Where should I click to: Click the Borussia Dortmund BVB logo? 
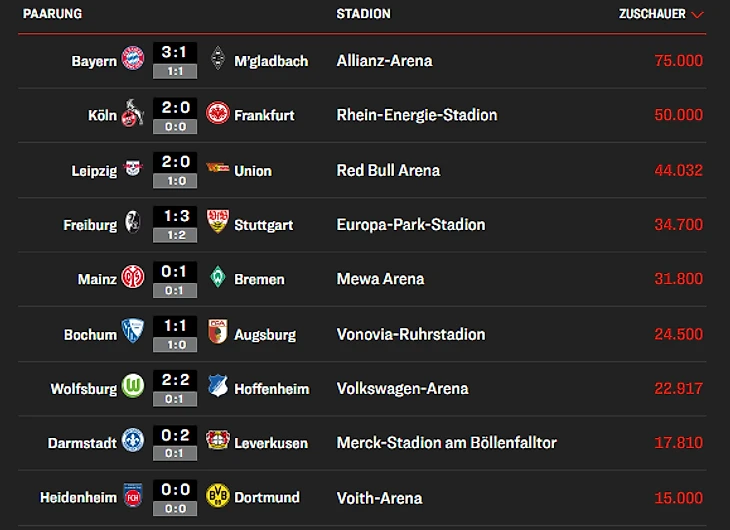(x=217, y=497)
